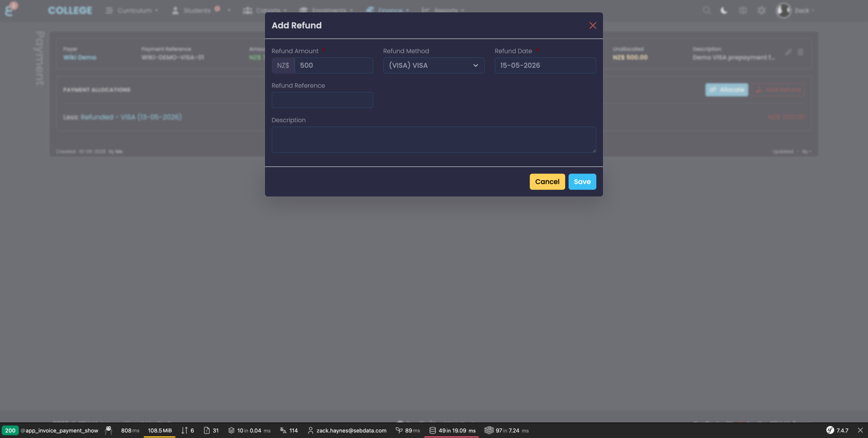Image resolution: width=868 pixels, height=438 pixels.
Task: Open the Finance menu in background page
Action: [x=388, y=11]
